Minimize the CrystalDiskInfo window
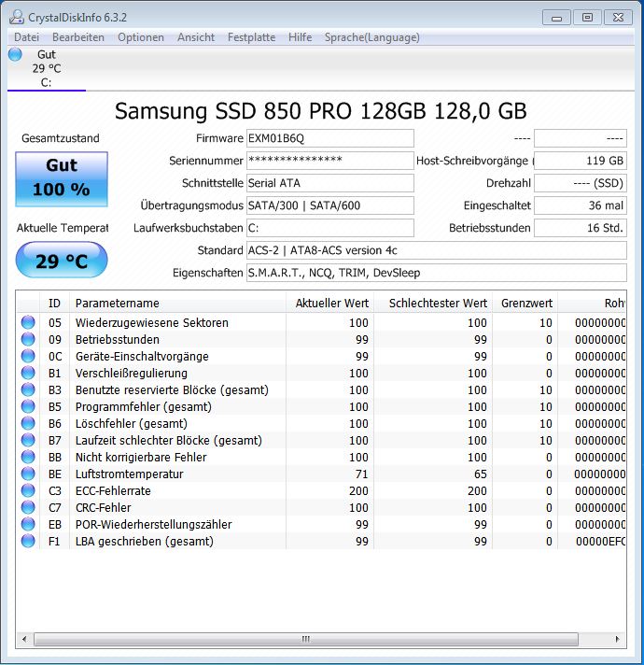644x665 pixels. click(x=556, y=18)
